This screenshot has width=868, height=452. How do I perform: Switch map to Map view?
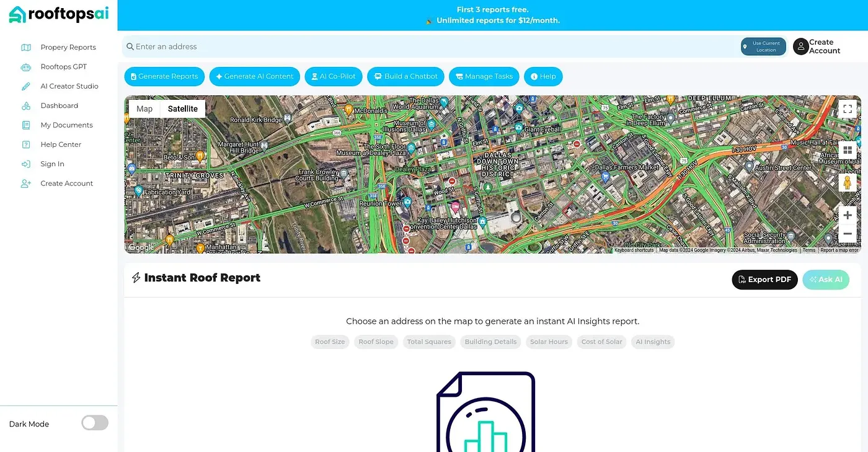tap(144, 109)
